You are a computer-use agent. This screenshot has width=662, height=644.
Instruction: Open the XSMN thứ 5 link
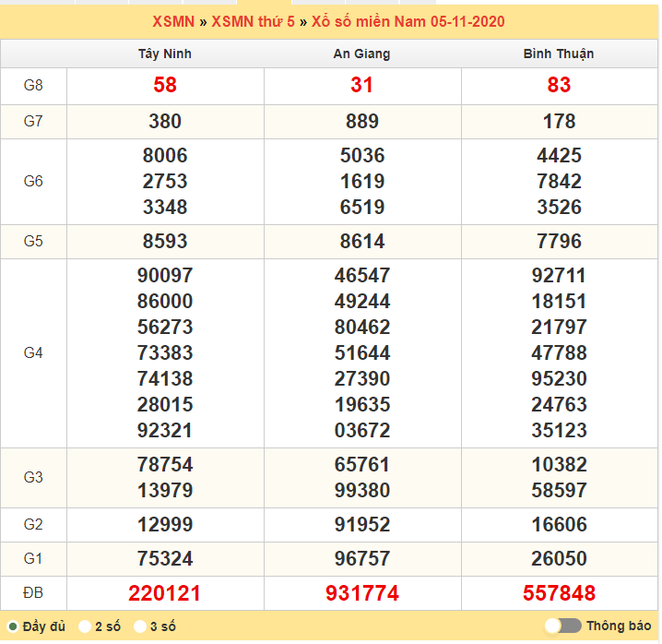pos(253,21)
